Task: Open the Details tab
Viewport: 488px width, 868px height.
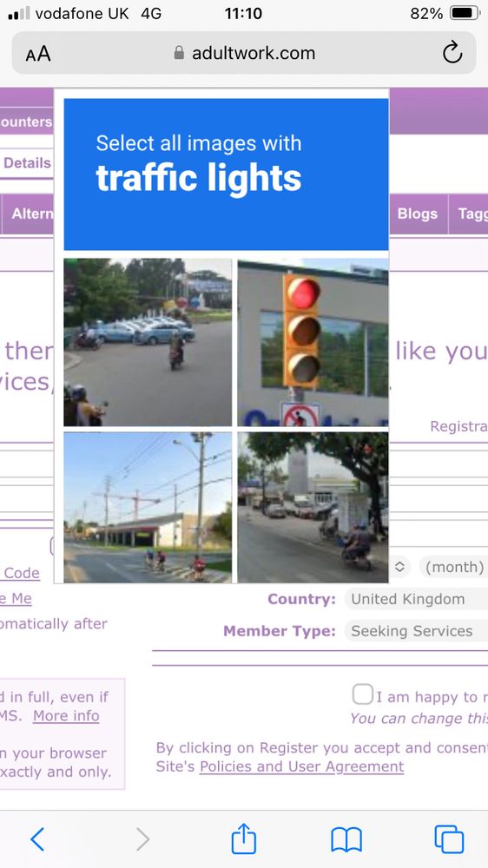Action: [x=27, y=163]
